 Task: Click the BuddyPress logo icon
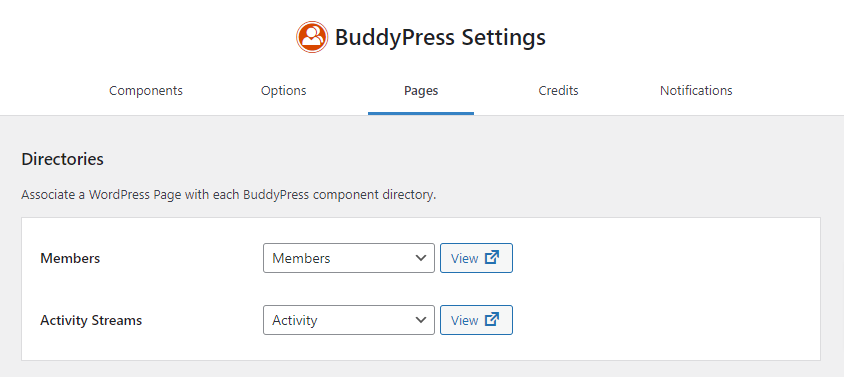(x=312, y=37)
